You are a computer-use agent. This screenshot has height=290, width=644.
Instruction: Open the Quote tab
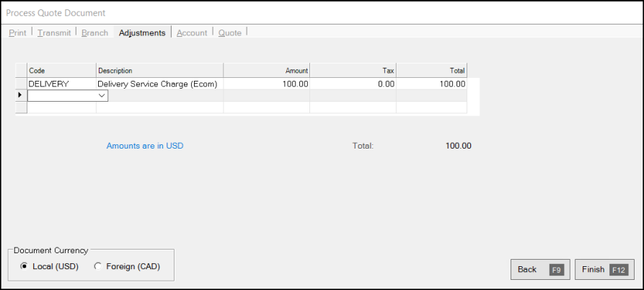[x=229, y=33]
